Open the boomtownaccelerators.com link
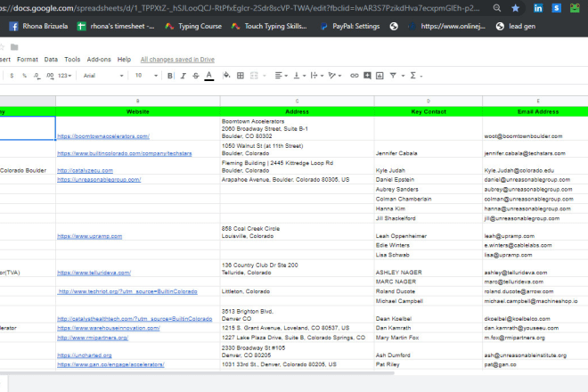Screen dimensions: 588x392 coord(103,136)
